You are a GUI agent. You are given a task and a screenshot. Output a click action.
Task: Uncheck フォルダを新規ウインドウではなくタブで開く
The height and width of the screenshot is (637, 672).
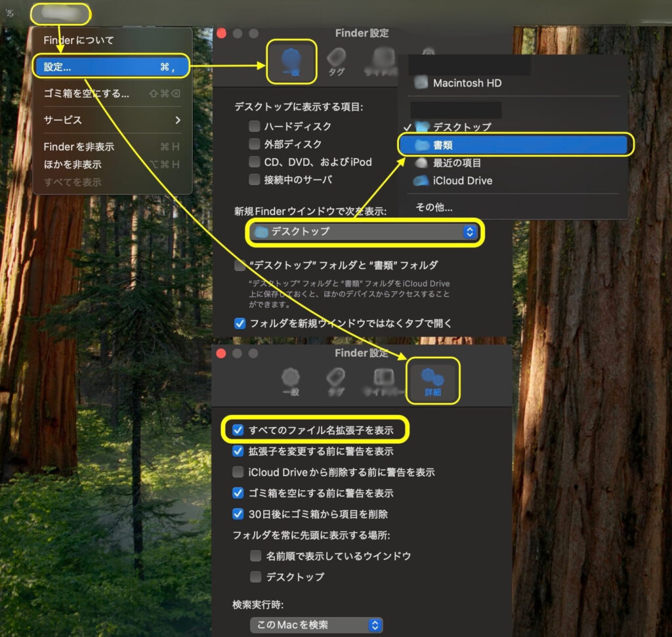(x=240, y=323)
